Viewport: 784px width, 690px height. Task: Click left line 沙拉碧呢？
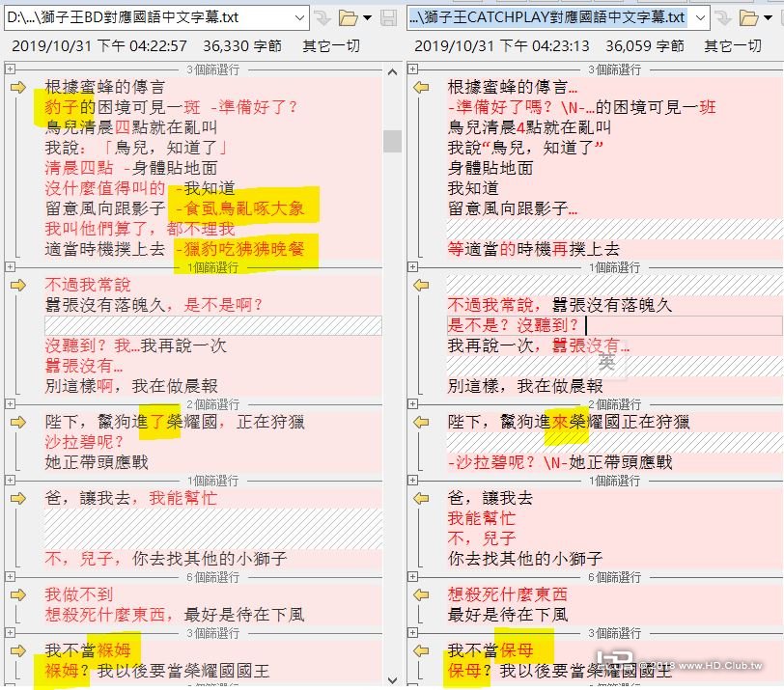(84, 442)
